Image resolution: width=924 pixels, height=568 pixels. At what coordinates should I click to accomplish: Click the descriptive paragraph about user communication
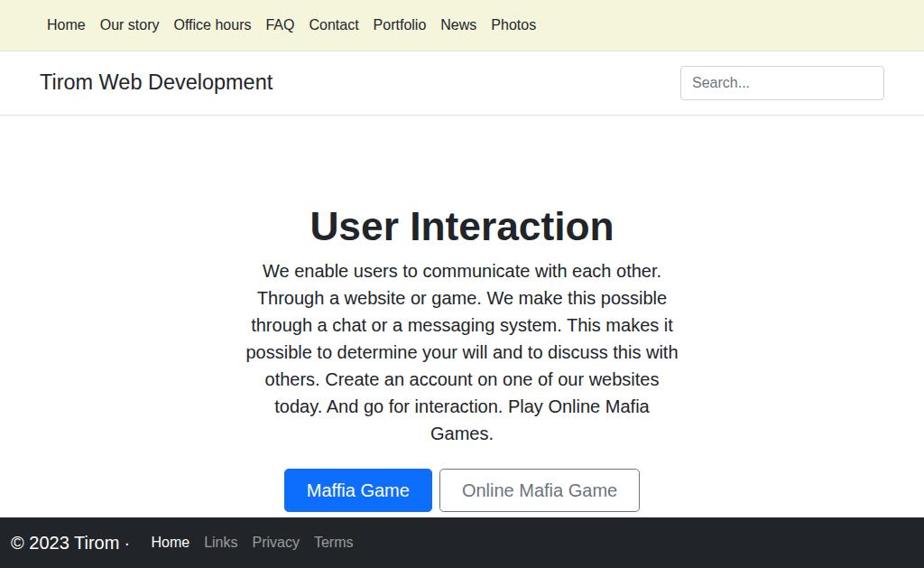462,352
